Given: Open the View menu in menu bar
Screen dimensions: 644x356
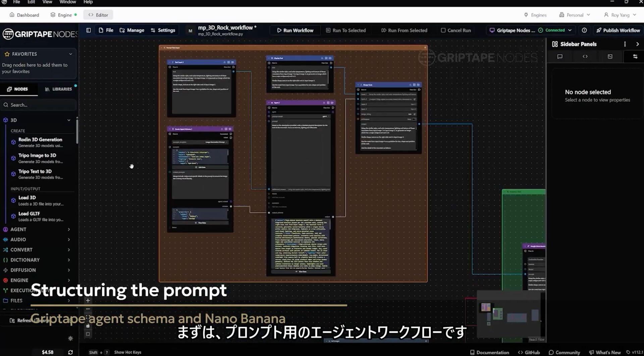Looking at the screenshot, I should tap(47, 2).
